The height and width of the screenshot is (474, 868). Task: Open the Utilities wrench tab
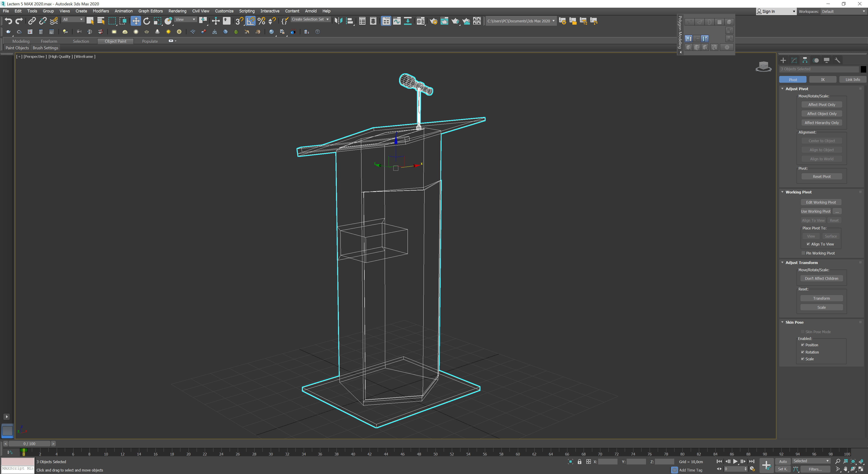pos(837,60)
